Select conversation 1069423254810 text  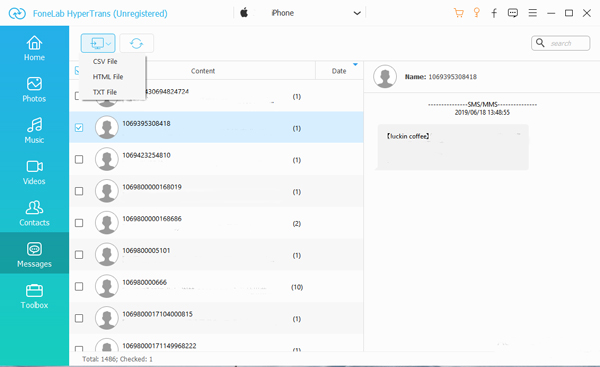coord(146,155)
